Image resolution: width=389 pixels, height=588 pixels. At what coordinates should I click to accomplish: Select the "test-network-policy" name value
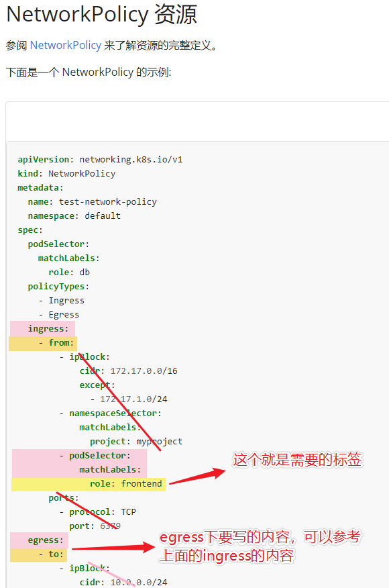(107, 202)
